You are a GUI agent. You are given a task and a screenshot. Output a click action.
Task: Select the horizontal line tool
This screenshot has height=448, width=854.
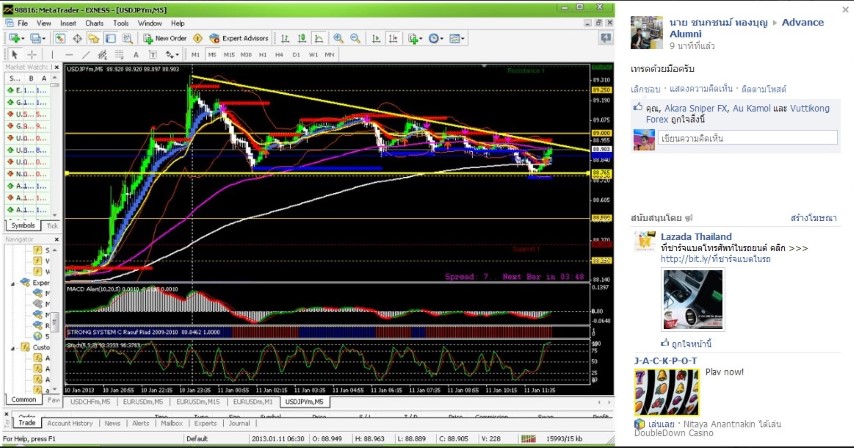(x=69, y=54)
